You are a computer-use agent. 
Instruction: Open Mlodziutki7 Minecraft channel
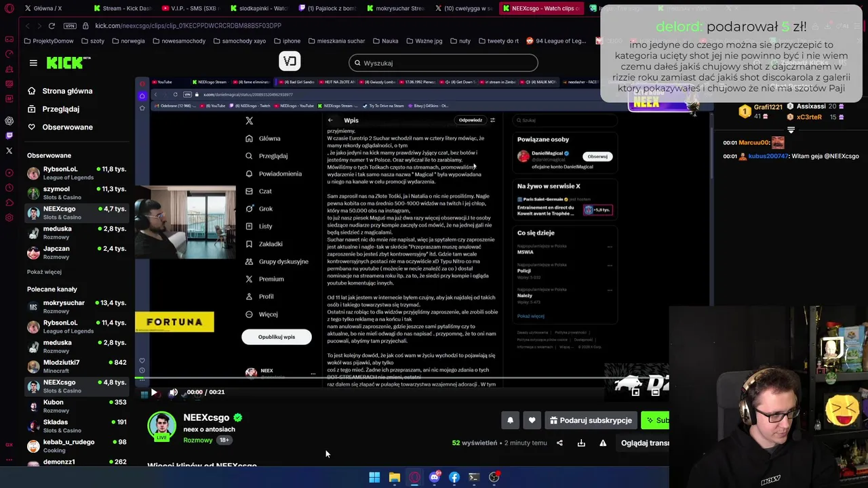(x=77, y=366)
